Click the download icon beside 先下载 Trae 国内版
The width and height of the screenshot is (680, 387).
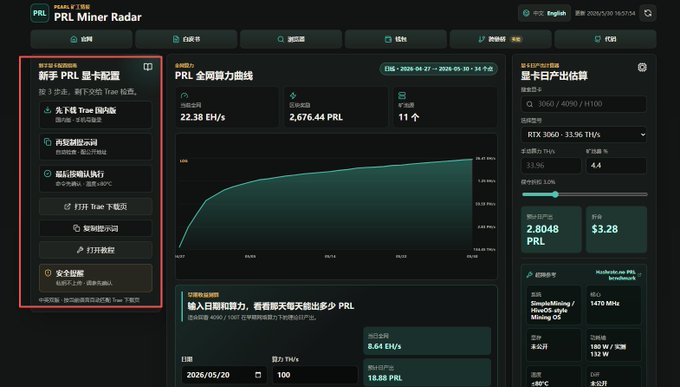point(48,110)
